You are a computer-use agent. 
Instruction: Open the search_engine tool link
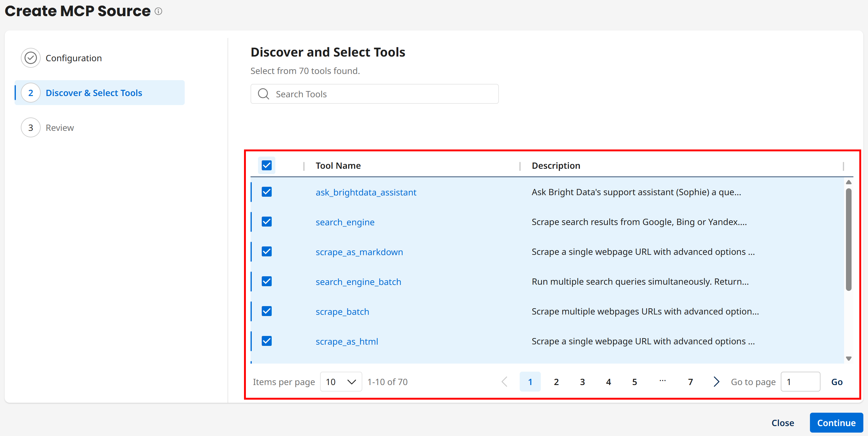(x=345, y=222)
